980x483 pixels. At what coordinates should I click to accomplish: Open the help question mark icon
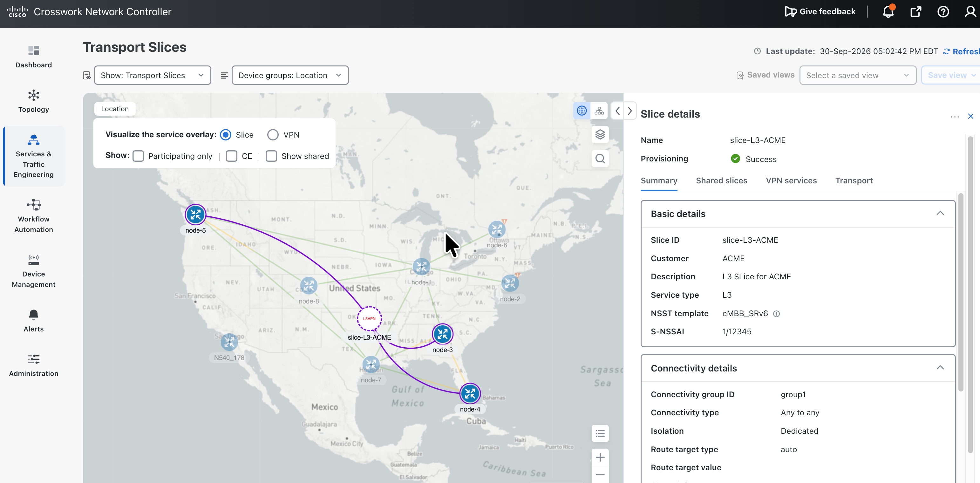[x=943, y=12]
